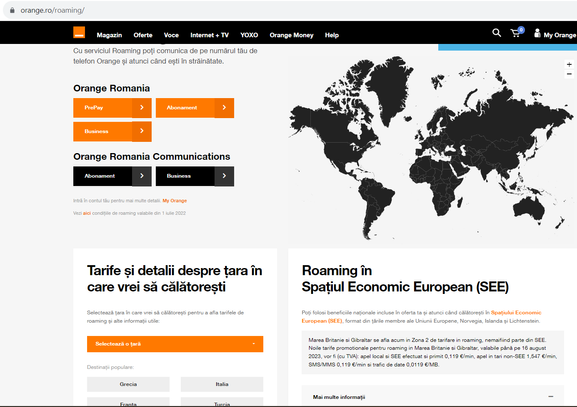Select Grecia from popular destinations
The width and height of the screenshot is (577, 407).
tap(128, 384)
